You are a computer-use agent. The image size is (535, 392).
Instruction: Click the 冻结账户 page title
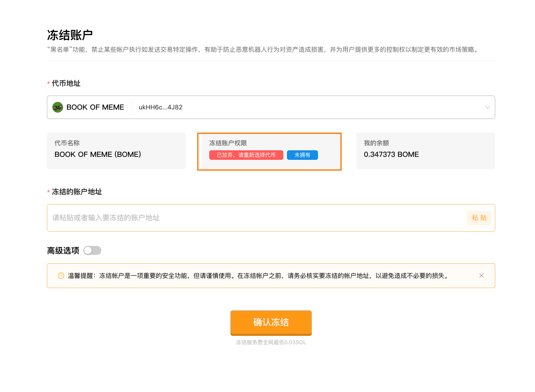coord(70,35)
